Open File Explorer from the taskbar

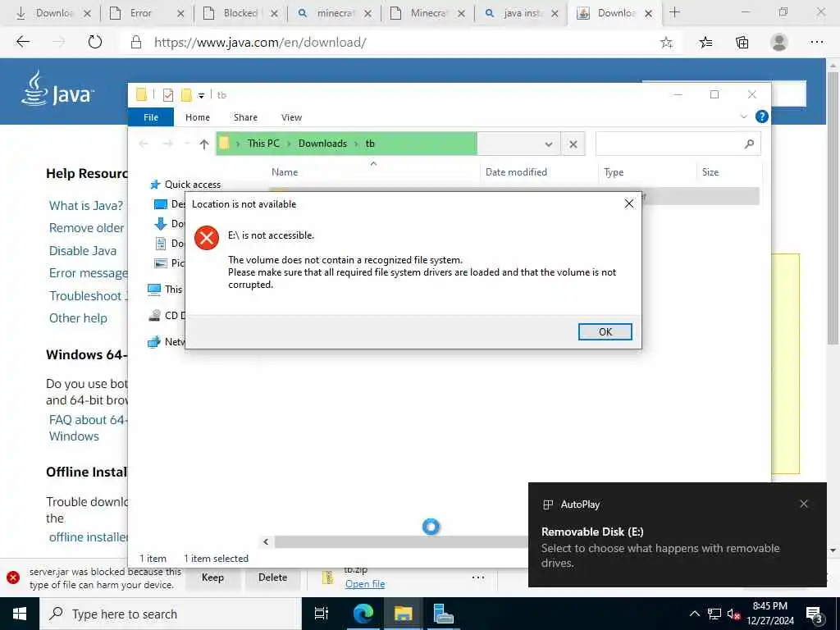403,614
